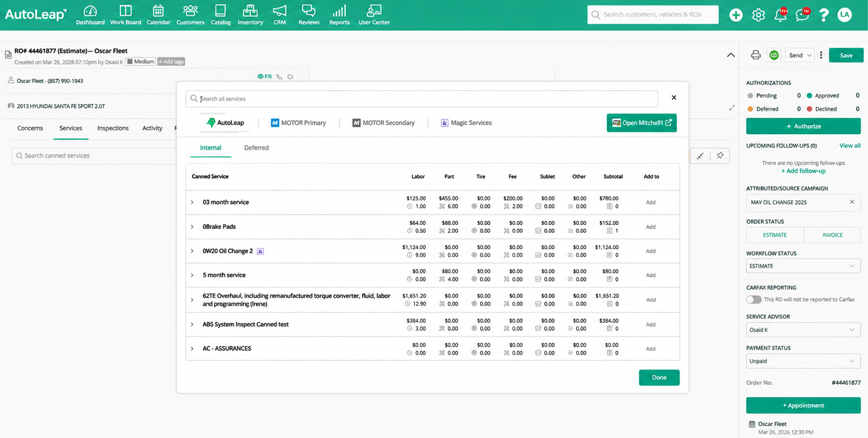
Task: Click the magic icon next to 0W20 Oil Change 2
Action: (260, 251)
